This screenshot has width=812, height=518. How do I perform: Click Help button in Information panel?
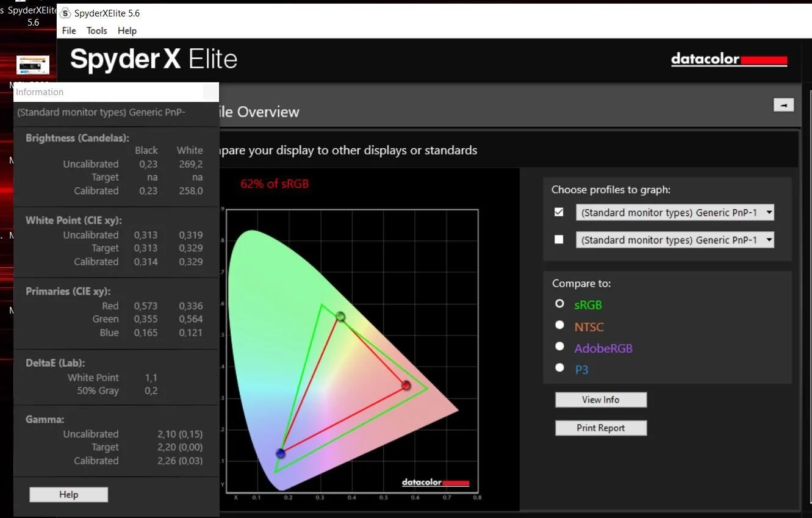coord(68,494)
